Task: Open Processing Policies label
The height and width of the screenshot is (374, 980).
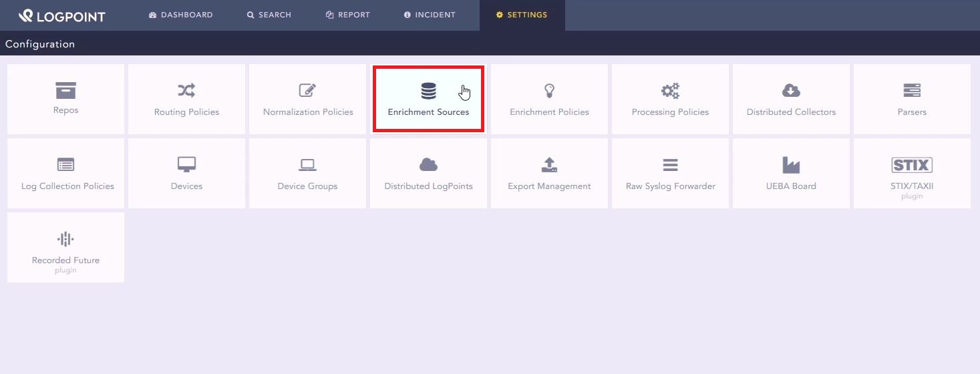Action: point(670,112)
